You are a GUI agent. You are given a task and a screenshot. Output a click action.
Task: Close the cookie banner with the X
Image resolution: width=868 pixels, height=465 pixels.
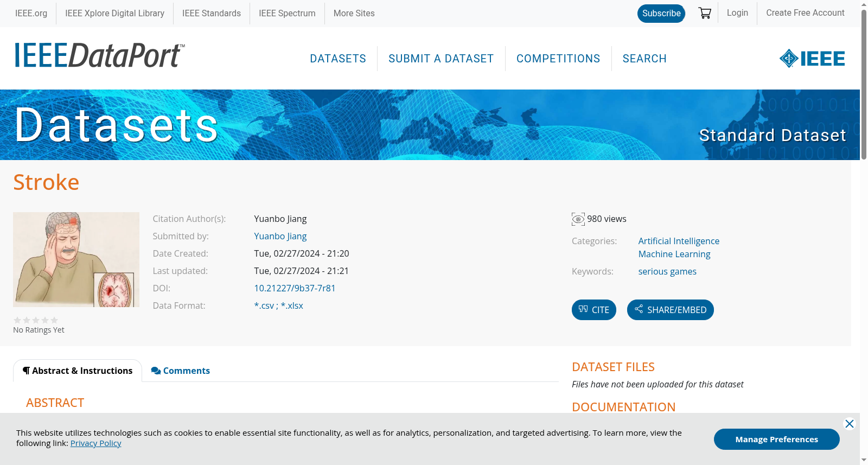[x=850, y=424]
